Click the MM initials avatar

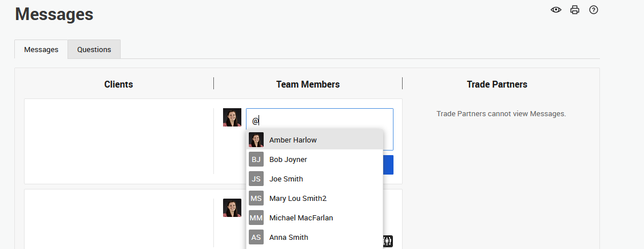(x=256, y=218)
